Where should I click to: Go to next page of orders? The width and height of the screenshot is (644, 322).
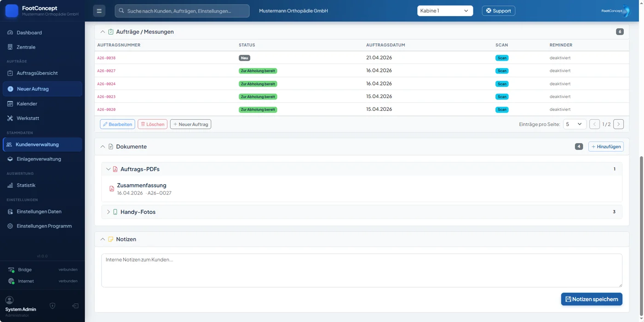619,124
